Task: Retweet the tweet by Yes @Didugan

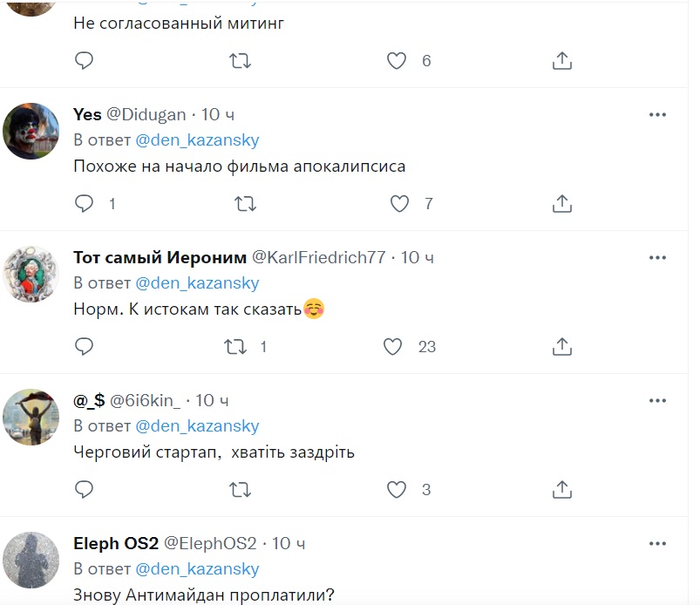Action: (246, 204)
